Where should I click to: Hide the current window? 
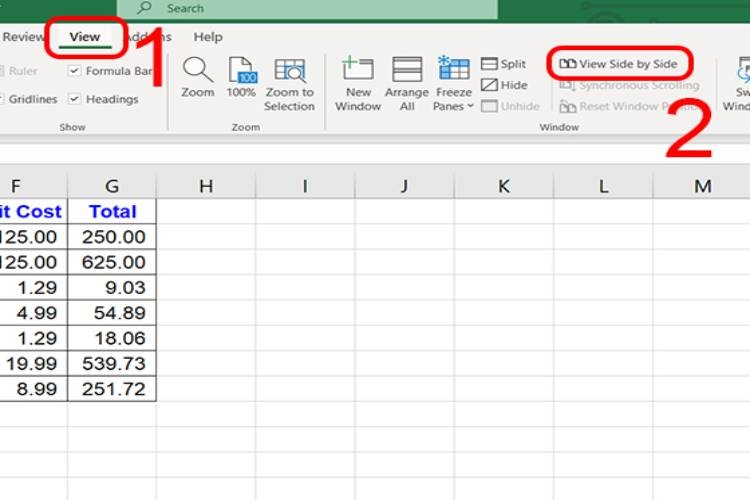coord(504,85)
